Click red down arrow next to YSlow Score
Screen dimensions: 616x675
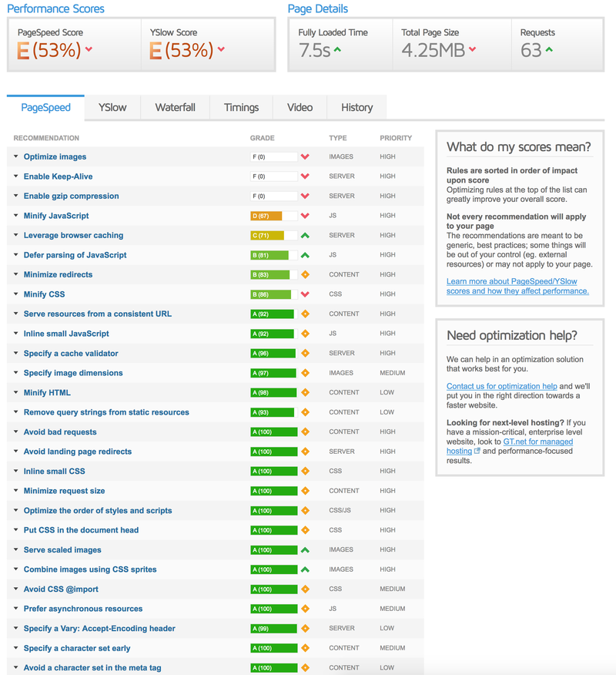pos(221,49)
